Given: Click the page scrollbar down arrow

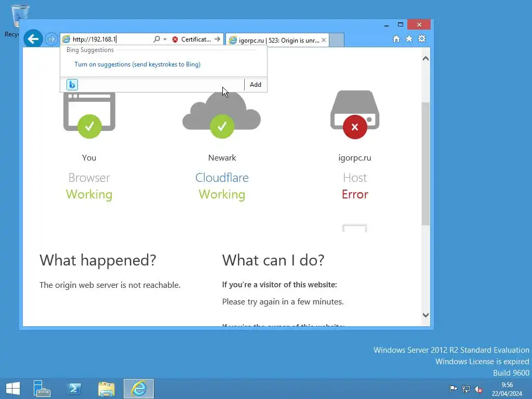Looking at the screenshot, I should tap(425, 315).
